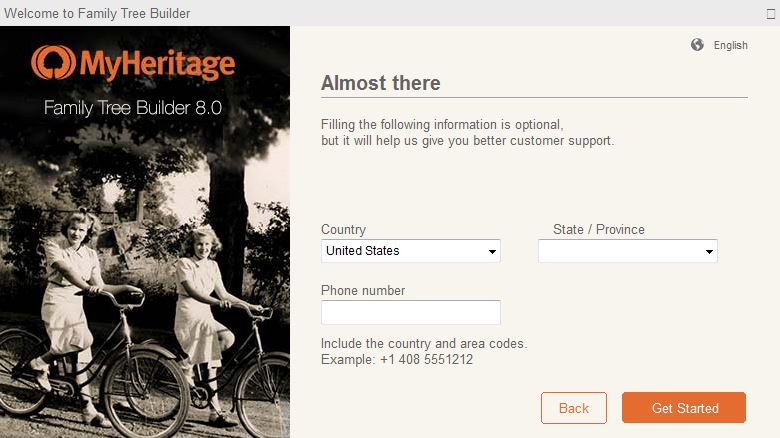The width and height of the screenshot is (780, 438).
Task: Open the Country combo box showing United States
Action: coord(401,251)
